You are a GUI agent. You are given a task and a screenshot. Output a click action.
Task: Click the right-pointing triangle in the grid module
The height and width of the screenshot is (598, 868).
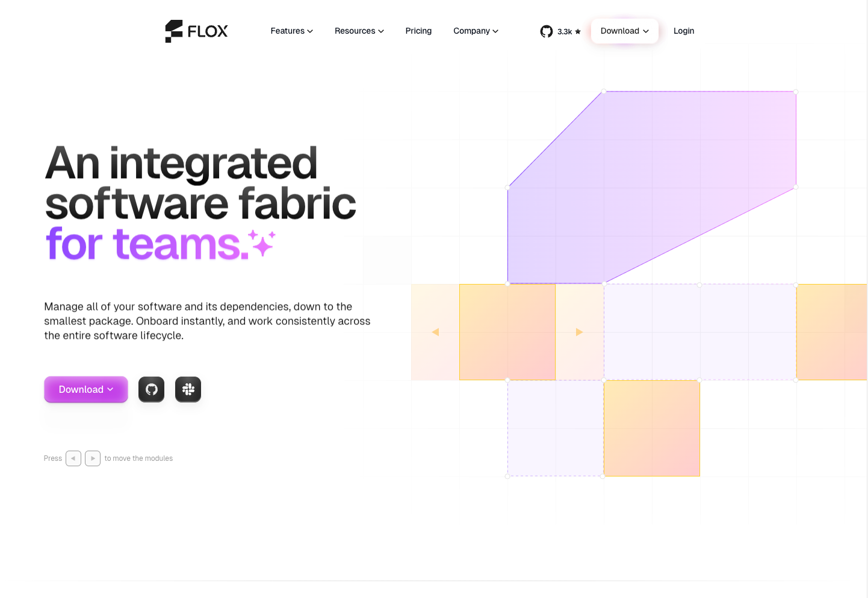(x=579, y=331)
